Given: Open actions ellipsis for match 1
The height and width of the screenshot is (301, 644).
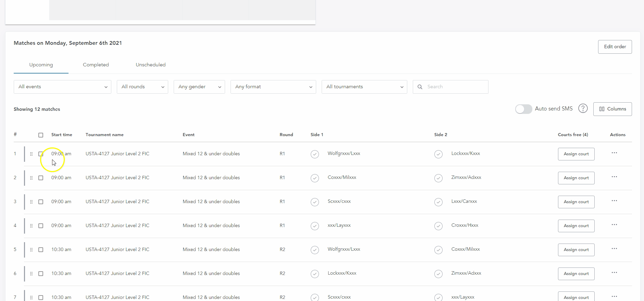Looking at the screenshot, I should pos(614,153).
